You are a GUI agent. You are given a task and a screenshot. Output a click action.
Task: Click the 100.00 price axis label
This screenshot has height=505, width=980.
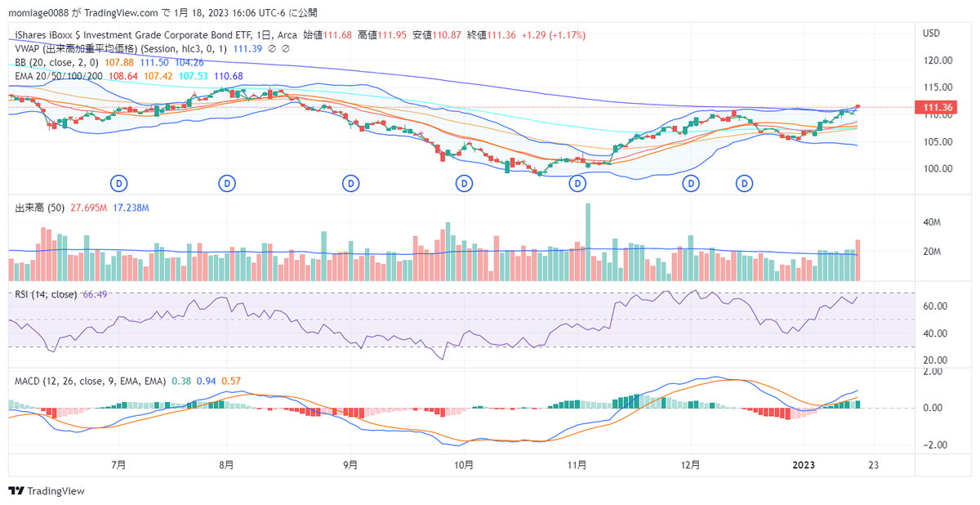tap(937, 168)
